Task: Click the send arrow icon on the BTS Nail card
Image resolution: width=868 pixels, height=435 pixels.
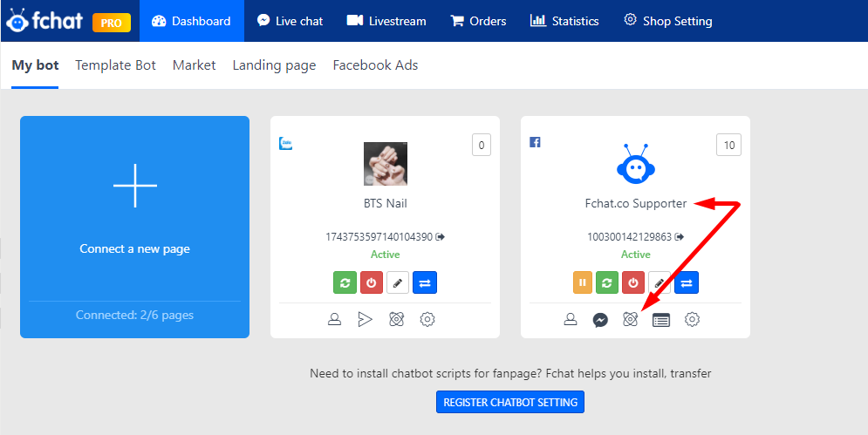Action: (x=365, y=319)
